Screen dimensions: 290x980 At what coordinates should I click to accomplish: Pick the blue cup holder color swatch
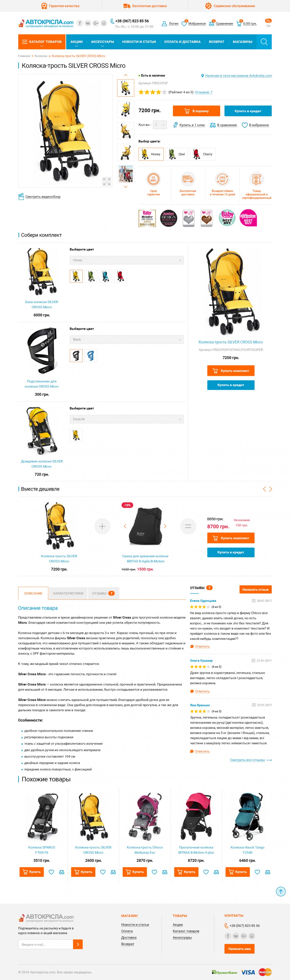pyautogui.click(x=91, y=356)
